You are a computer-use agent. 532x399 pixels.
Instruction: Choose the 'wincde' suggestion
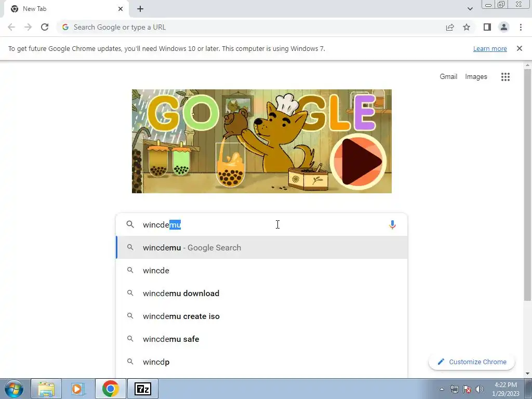coord(261,270)
